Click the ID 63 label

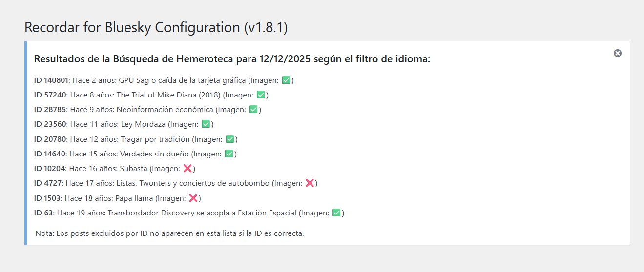43,213
